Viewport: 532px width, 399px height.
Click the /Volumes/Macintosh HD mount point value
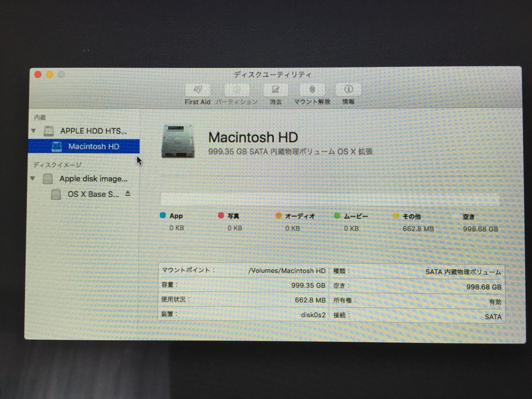tap(287, 271)
